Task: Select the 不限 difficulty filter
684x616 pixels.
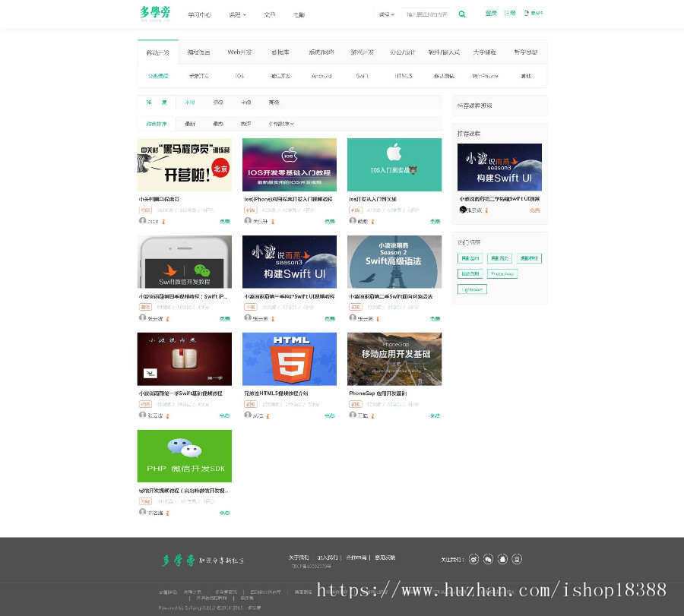Action: click(x=190, y=103)
